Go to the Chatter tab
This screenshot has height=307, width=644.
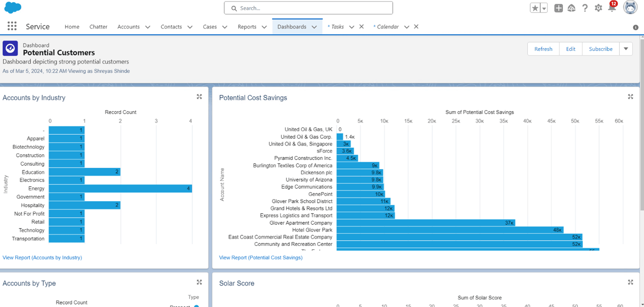click(x=98, y=27)
